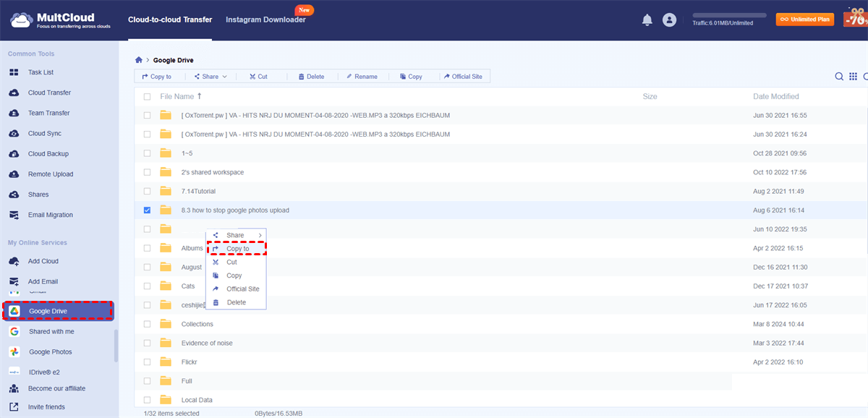The image size is (868, 418).
Task: Click the Date Modified column header
Action: [776, 96]
